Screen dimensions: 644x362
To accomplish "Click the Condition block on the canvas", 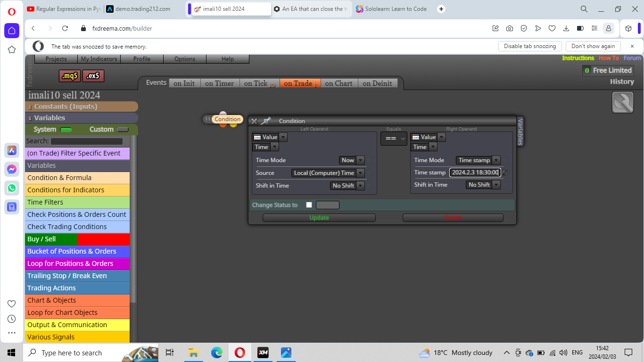I will pyautogui.click(x=228, y=119).
